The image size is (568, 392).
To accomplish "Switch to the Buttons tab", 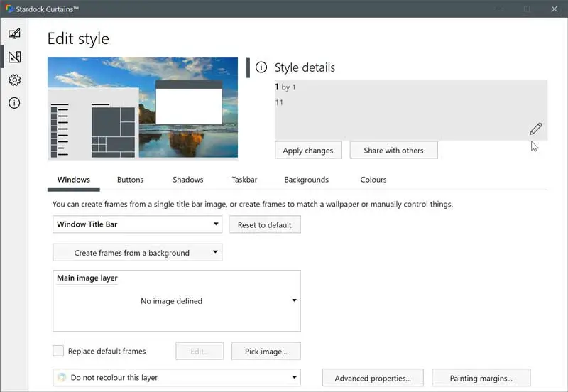I will pos(130,180).
